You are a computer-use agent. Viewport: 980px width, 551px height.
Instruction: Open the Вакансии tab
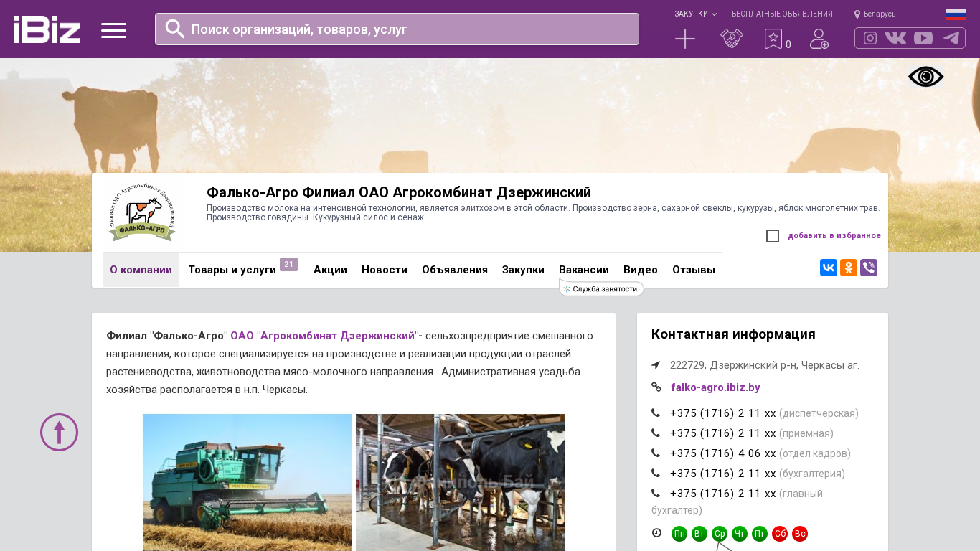[x=584, y=270]
